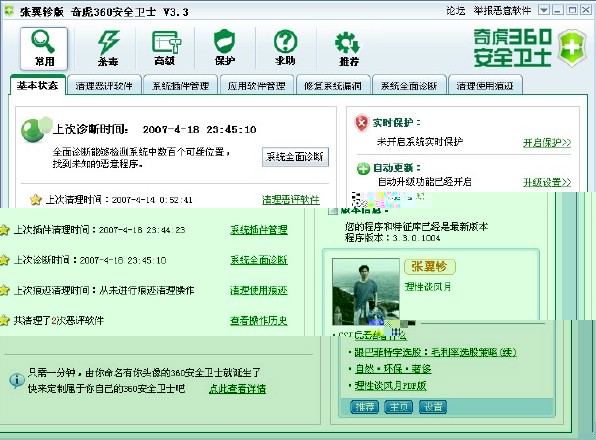Viewport: 596px width, 440px height.
Task: Open the 系统插件管理 tab
Action: pos(180,85)
